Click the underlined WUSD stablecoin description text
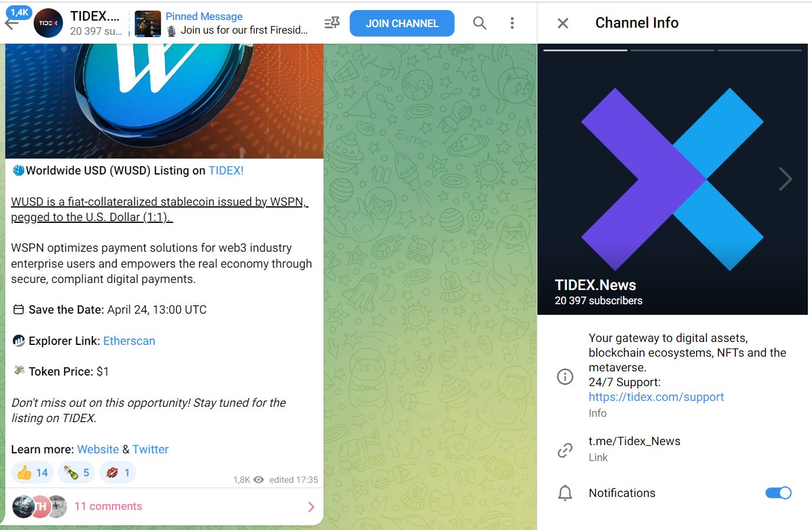Viewport: 812px width, 530px height. point(160,209)
